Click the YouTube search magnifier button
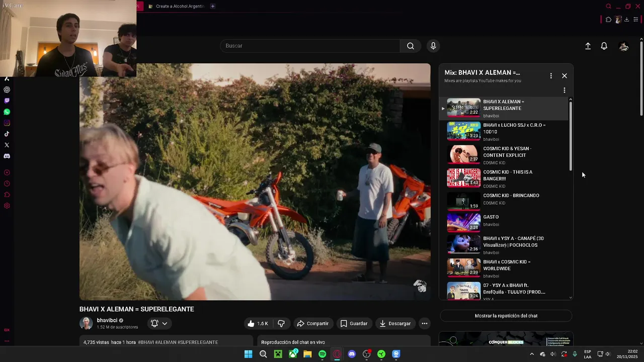644x362 pixels. pyautogui.click(x=411, y=46)
